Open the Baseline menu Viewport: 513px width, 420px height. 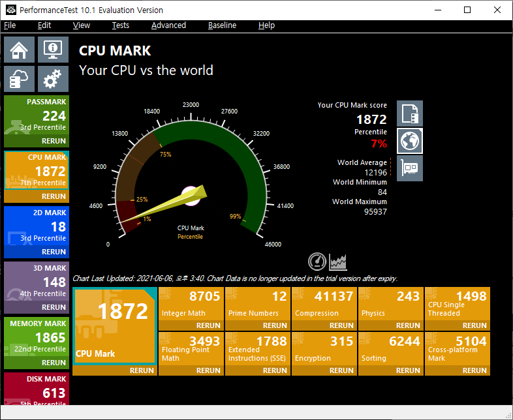pyautogui.click(x=222, y=25)
